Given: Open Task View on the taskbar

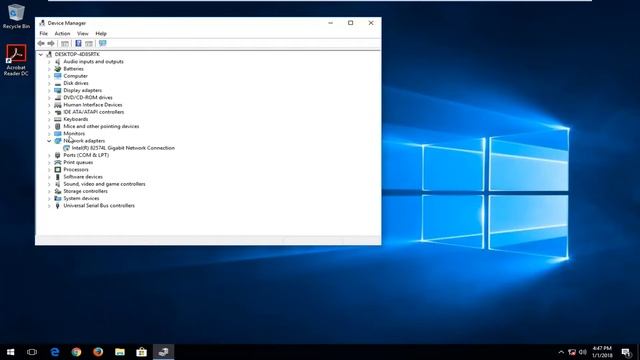Looking at the screenshot, I should point(32,352).
